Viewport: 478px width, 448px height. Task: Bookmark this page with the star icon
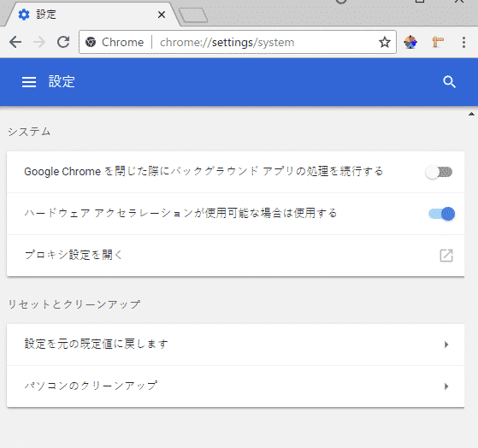(x=385, y=42)
